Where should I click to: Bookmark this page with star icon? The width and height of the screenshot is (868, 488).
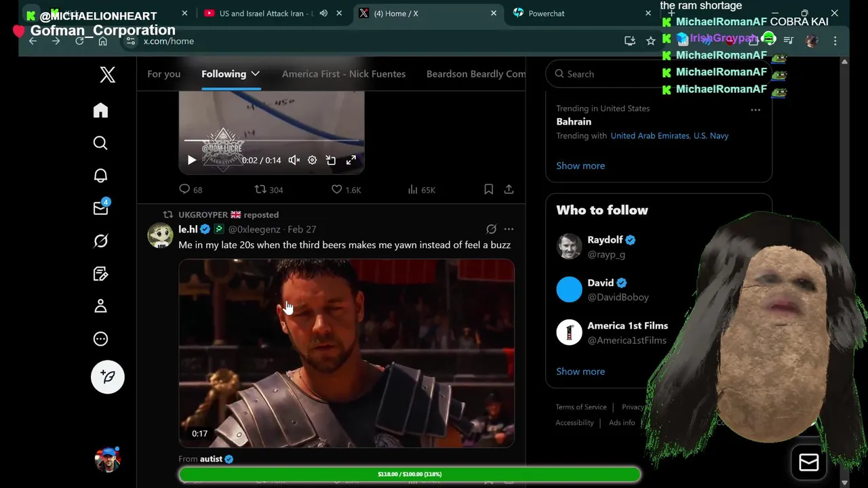coord(651,41)
